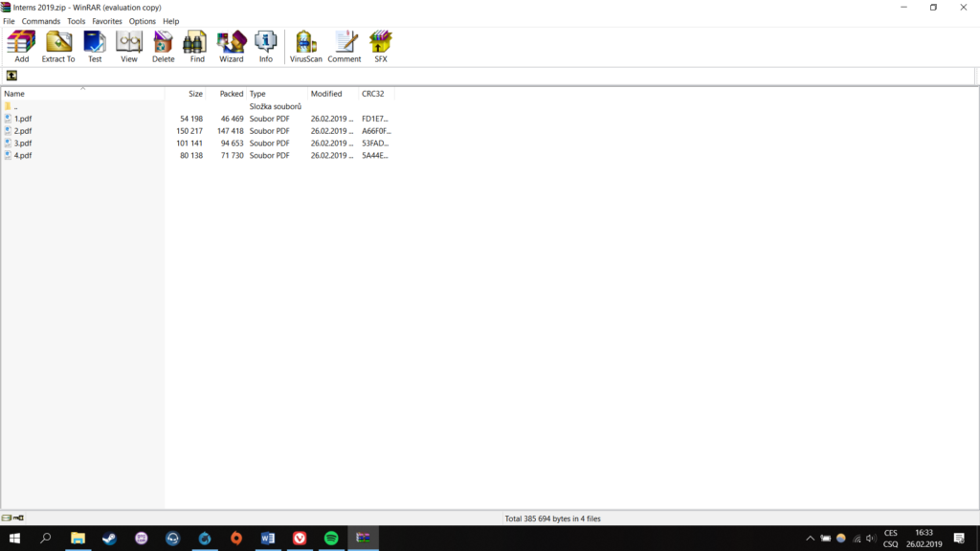
Task: Open the File menu
Action: point(9,21)
